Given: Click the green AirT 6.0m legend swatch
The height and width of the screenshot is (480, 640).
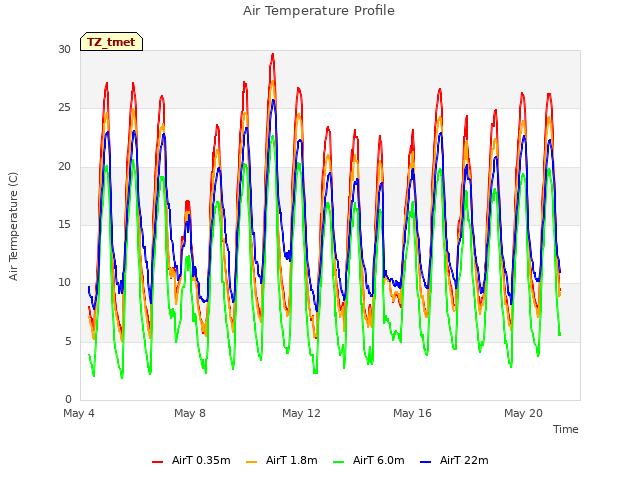Looking at the screenshot, I should click(338, 461).
